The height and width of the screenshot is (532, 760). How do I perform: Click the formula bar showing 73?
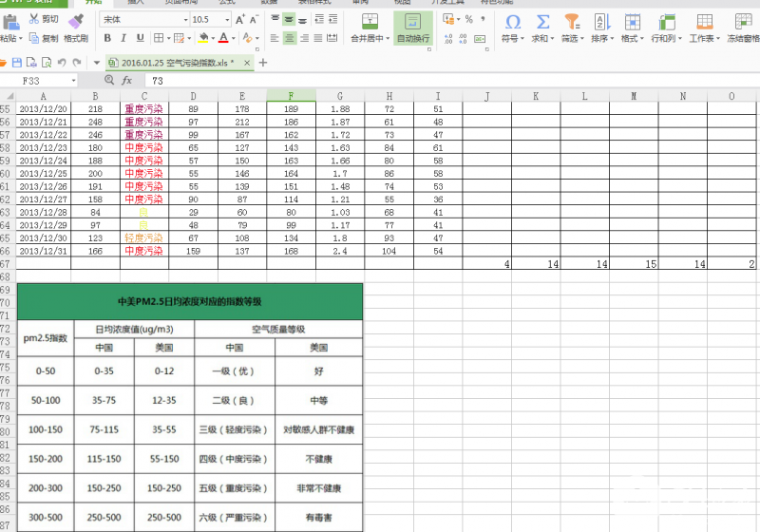click(380, 81)
